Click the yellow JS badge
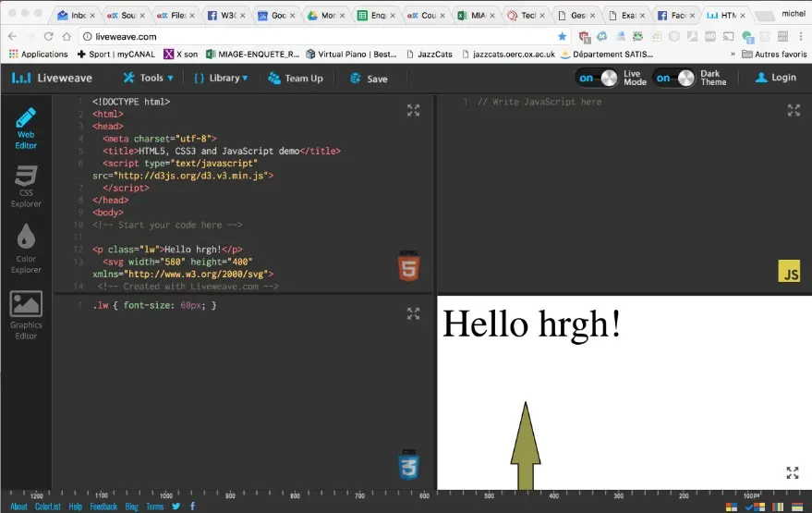 [x=789, y=271]
